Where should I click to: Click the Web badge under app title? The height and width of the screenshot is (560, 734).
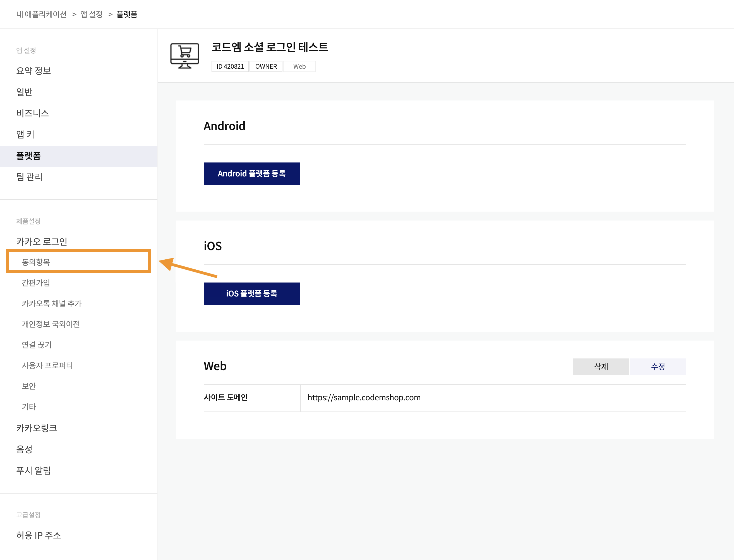click(299, 66)
